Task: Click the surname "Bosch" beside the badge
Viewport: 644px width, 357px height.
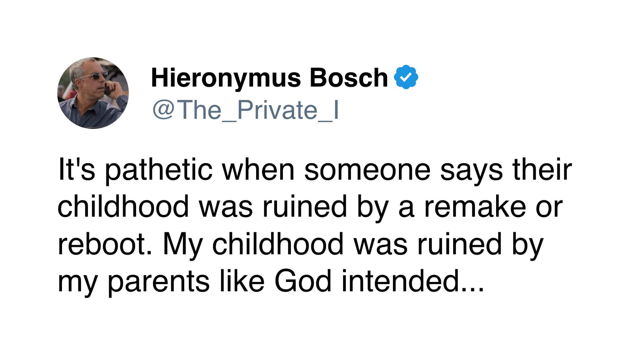Action: [x=349, y=78]
